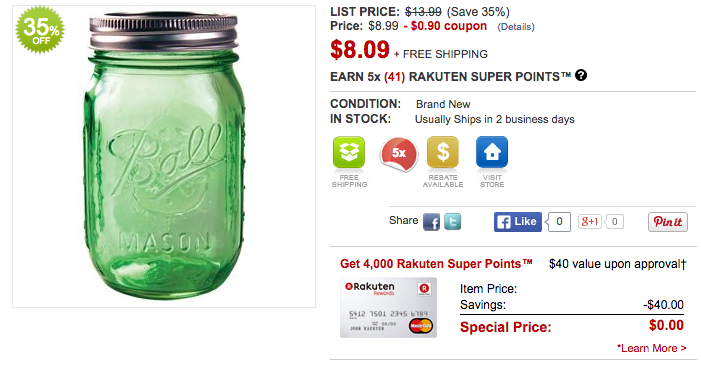701x365 pixels.
Task: Click the 35% OFF green badge
Action: click(40, 30)
